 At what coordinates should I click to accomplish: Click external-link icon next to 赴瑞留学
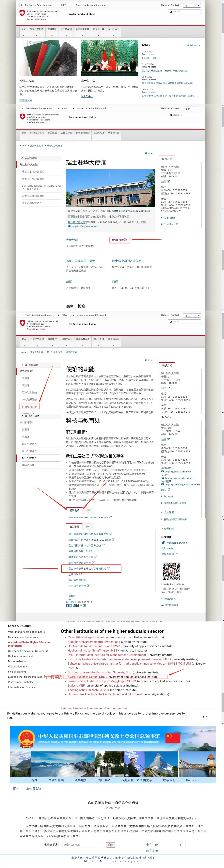tap(81, 574)
